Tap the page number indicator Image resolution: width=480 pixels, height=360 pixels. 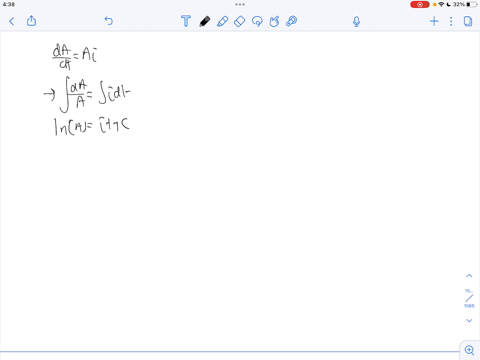pyautogui.click(x=469, y=298)
